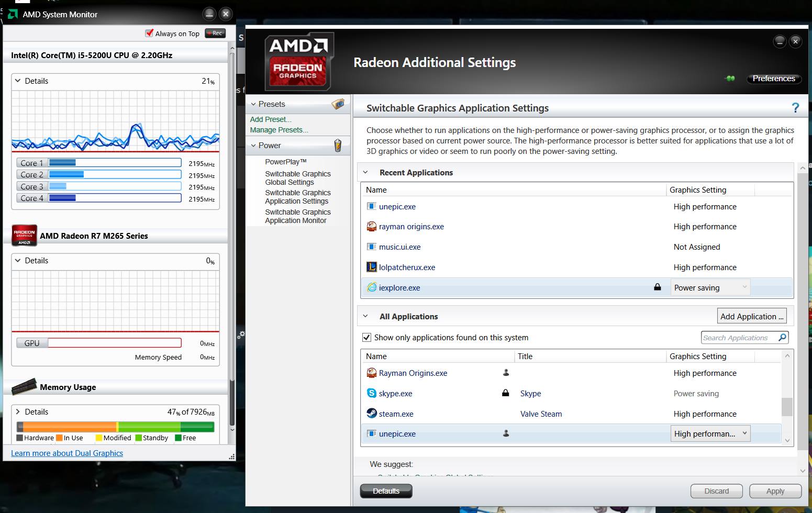Click the lock icon beside skype.exe
The image size is (812, 513).
(x=506, y=393)
